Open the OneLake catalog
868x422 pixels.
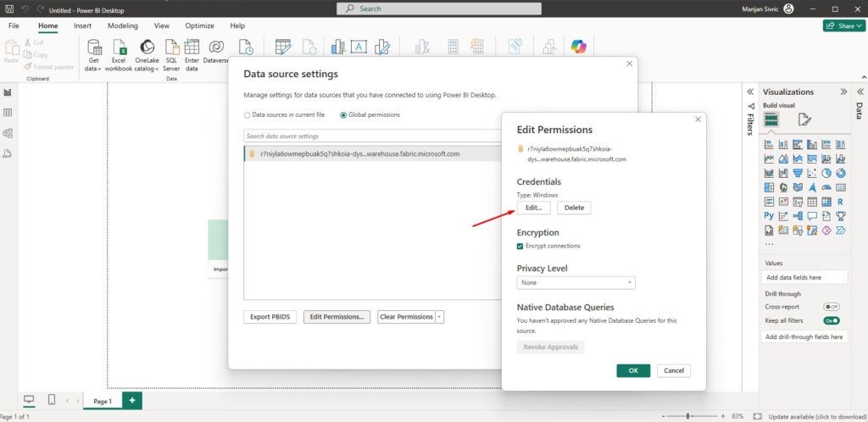coord(147,55)
